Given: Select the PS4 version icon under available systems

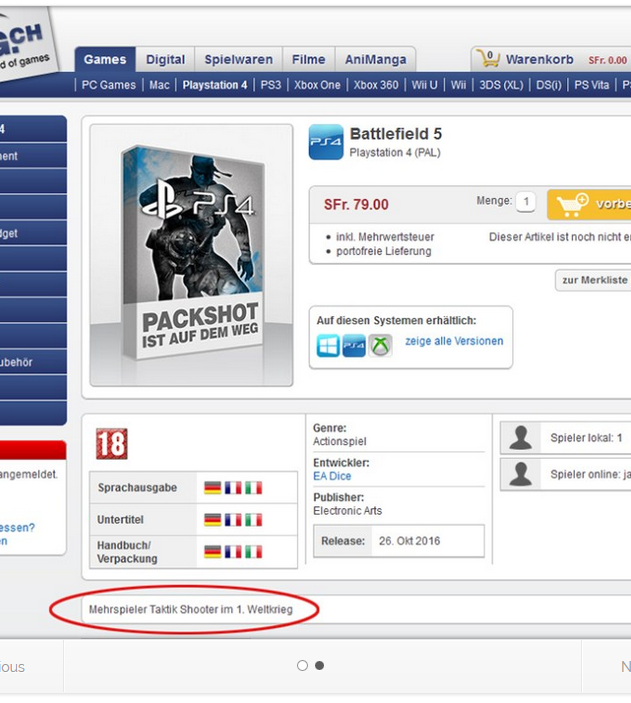Looking at the screenshot, I should coord(354,346).
